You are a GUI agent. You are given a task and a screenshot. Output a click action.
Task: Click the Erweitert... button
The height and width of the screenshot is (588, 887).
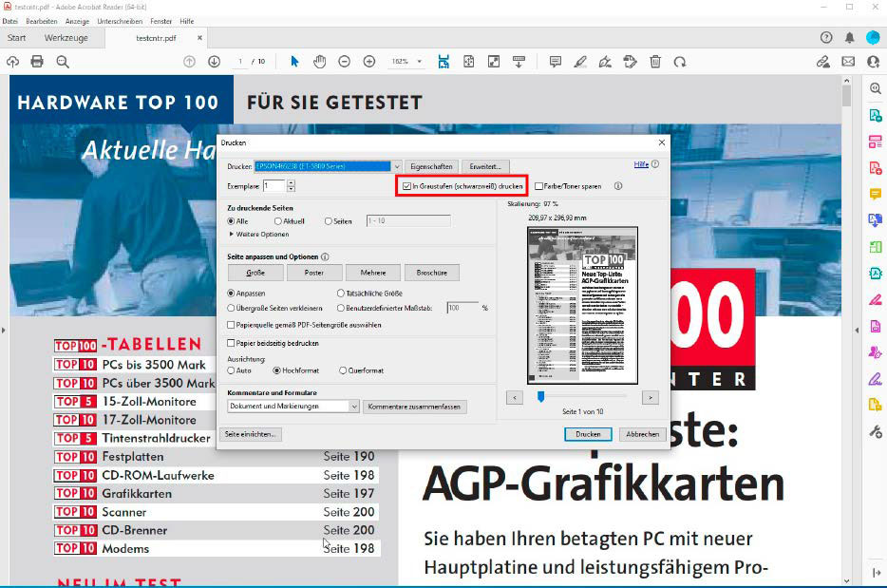point(485,166)
